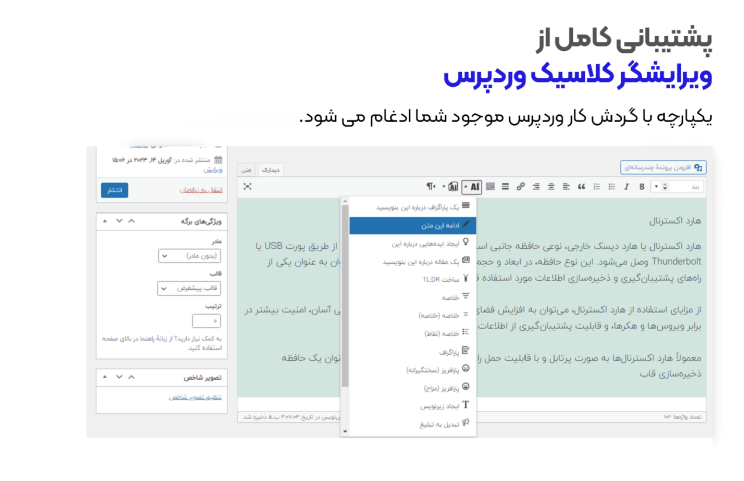
Task: Click the AI assistant toolbar button
Action: [474, 186]
